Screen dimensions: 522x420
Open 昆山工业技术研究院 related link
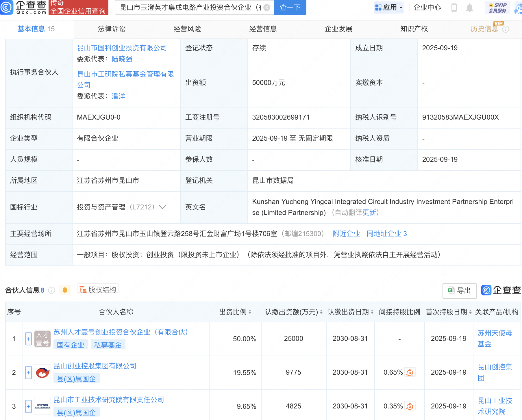495,406
